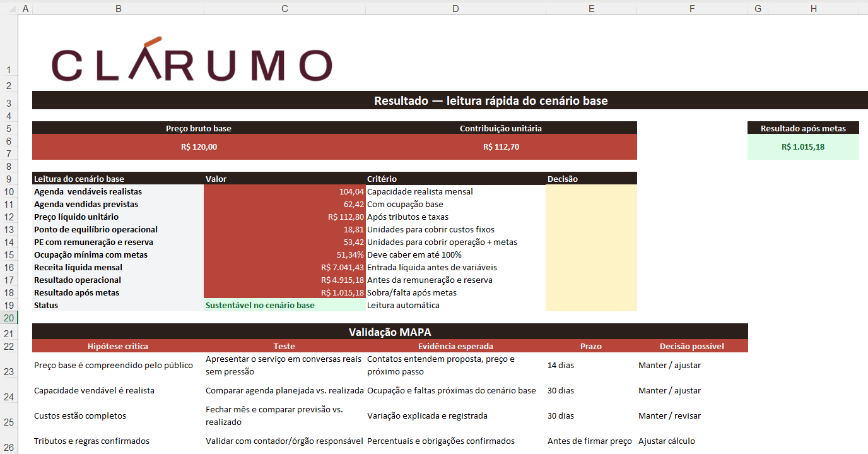Select the 'Hipótese crítica' column heading
Viewport: 868px width, 454px height.
point(119,346)
